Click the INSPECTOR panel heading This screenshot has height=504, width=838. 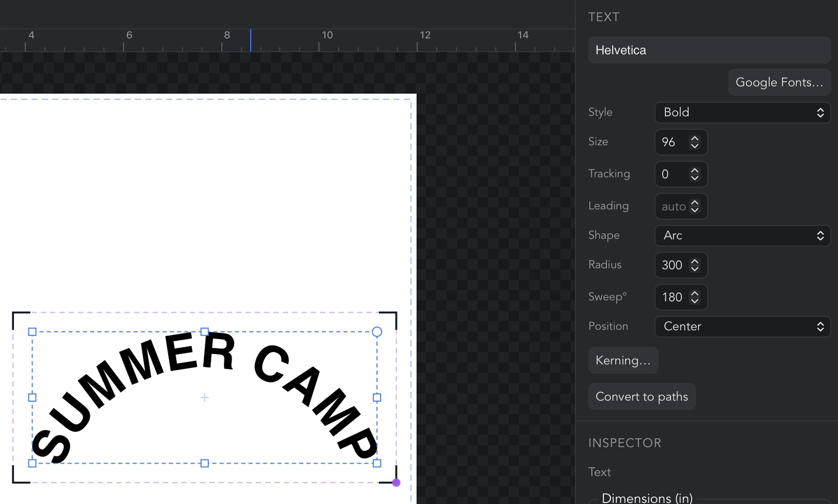tap(624, 443)
